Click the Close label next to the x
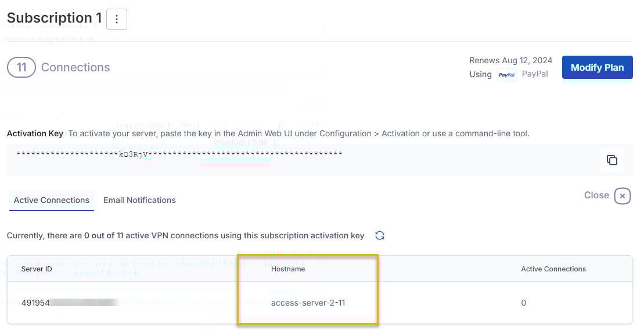644x334 pixels. click(x=596, y=195)
